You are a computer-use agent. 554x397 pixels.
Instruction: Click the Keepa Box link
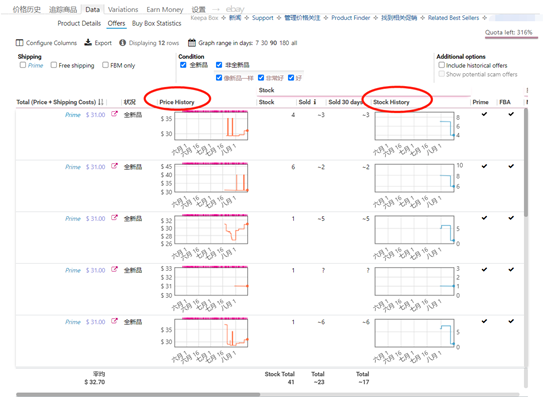(x=204, y=18)
